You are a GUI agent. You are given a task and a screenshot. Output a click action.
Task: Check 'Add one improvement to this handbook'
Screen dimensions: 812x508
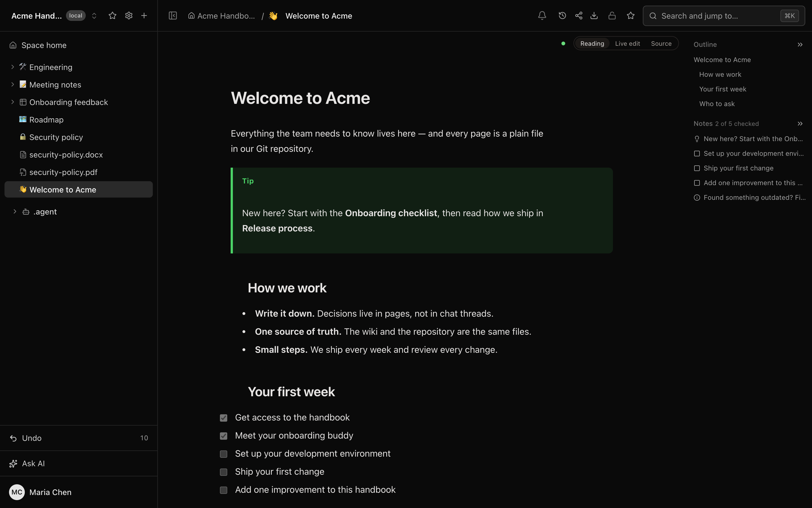[224, 490]
